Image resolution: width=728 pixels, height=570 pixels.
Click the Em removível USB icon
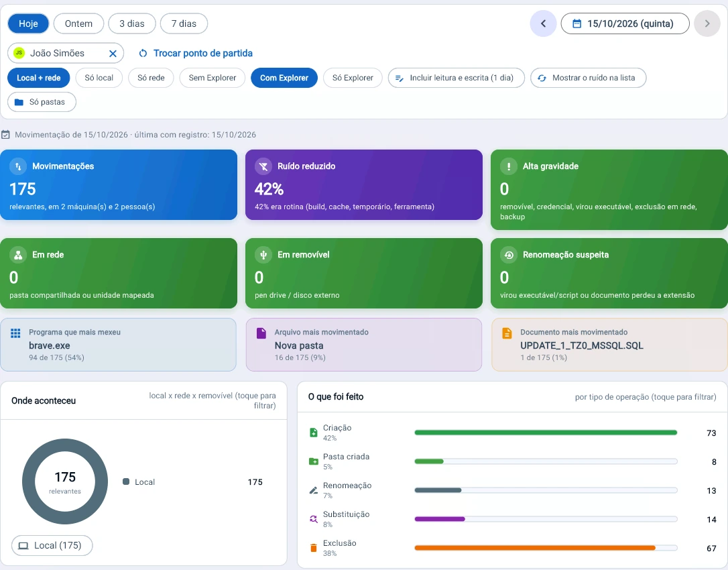point(263,255)
